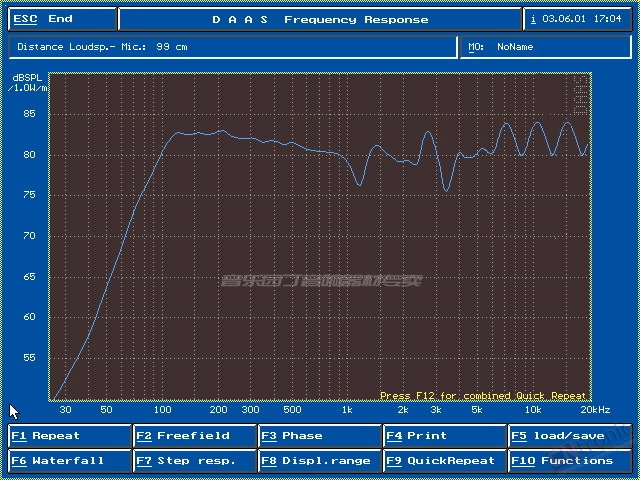Click the 55 dB axis label
The width and height of the screenshot is (640, 480).
[x=29, y=358]
